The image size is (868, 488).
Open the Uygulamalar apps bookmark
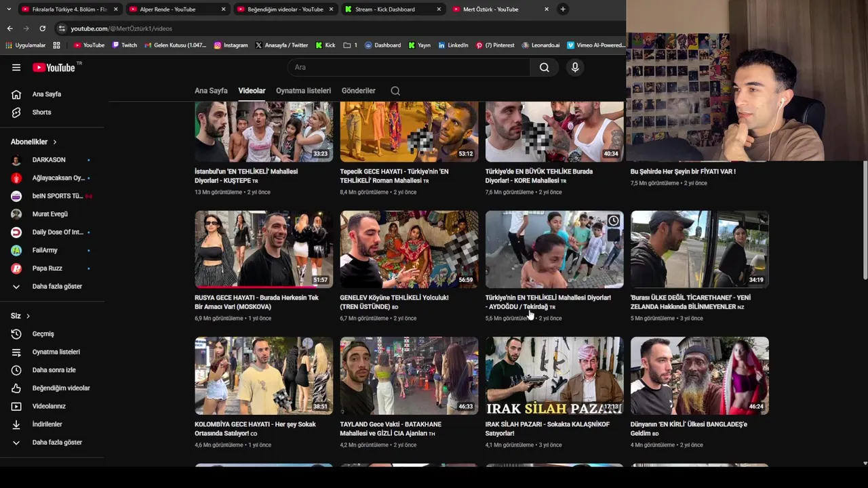pyautogui.click(x=25, y=45)
